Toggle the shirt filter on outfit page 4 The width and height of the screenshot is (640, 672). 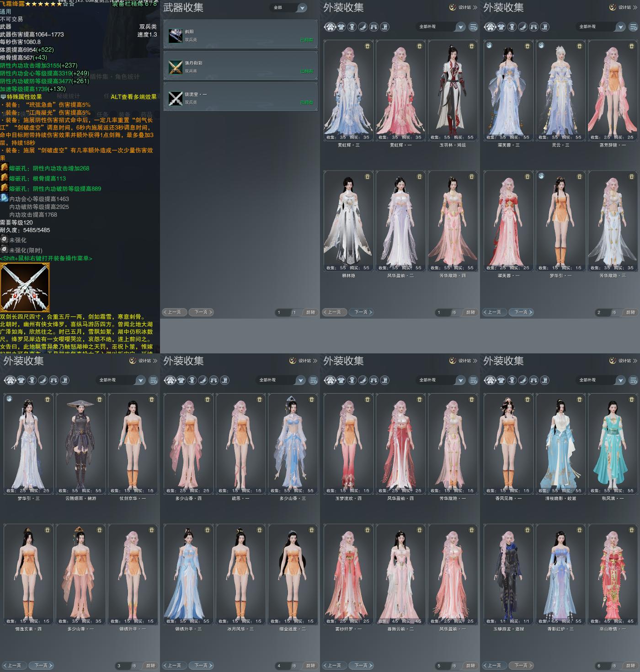point(181,380)
